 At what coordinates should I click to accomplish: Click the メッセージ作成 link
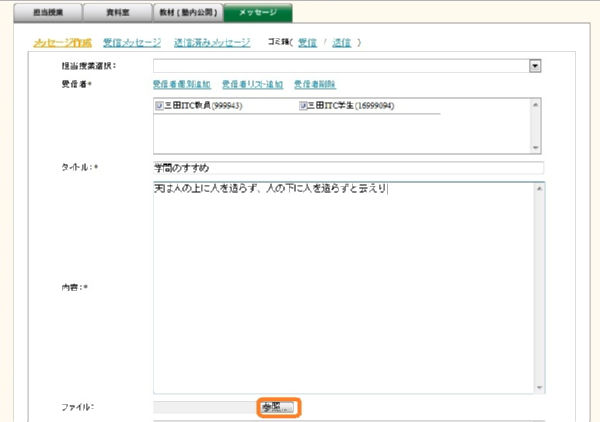click(62, 43)
